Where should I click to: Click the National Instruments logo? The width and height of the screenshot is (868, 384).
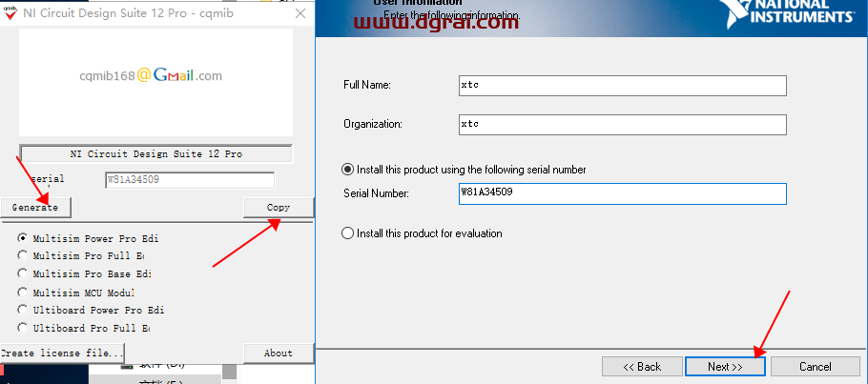coord(799,11)
